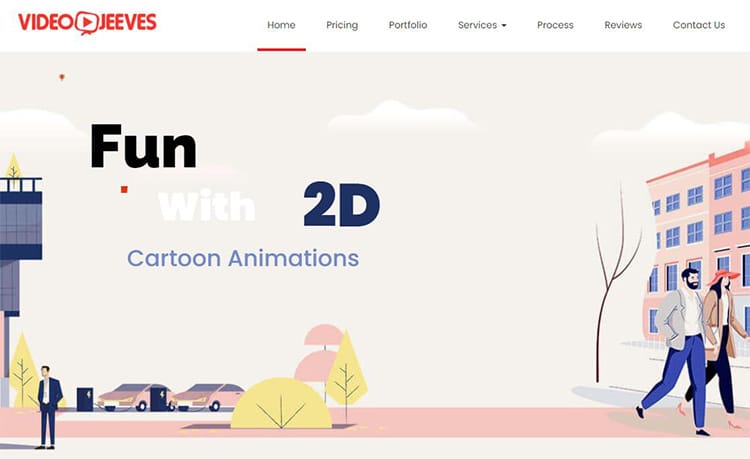
Task: Click the red play icon in the logo
Action: point(87,22)
